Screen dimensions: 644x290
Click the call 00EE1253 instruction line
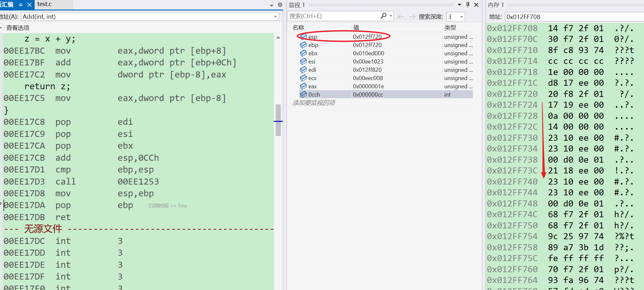(x=81, y=182)
